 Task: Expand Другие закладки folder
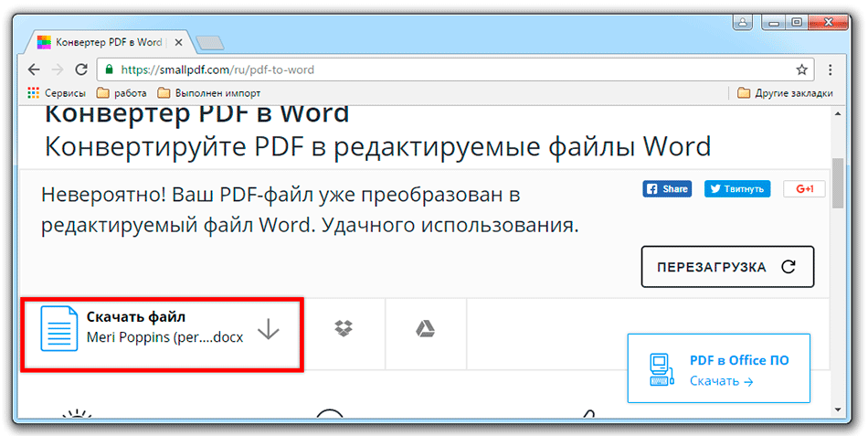click(785, 92)
